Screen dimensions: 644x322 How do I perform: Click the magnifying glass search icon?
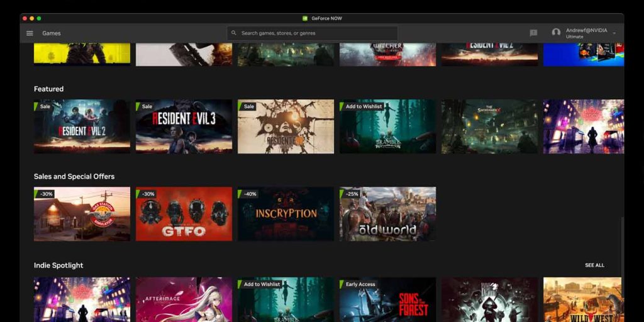coord(234,33)
